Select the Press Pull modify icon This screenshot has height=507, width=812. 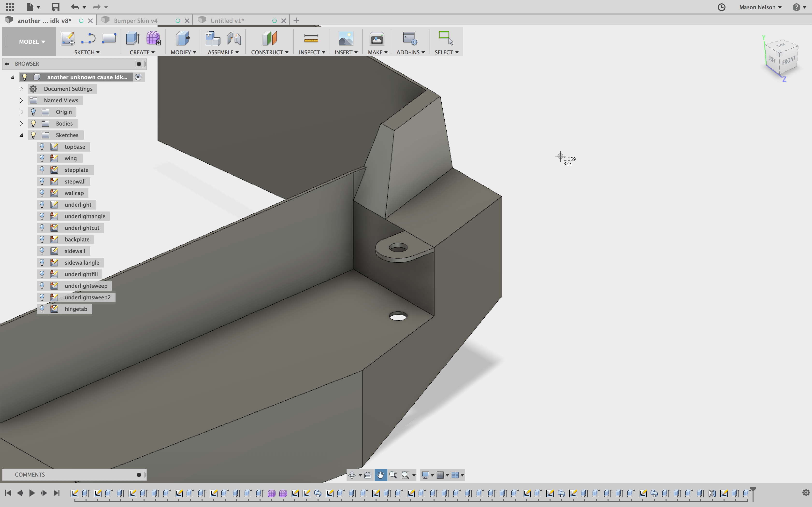183,39
